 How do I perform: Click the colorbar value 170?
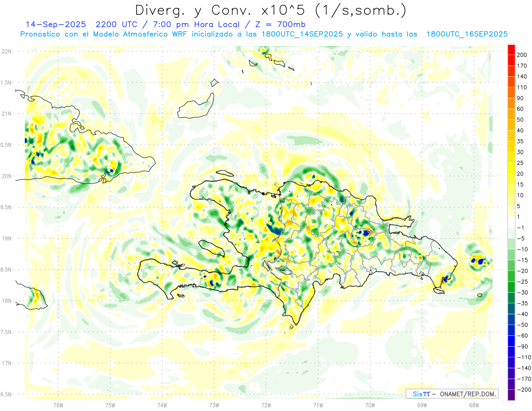point(522,66)
